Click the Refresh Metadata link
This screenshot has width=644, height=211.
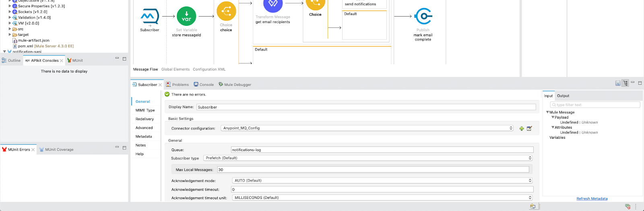592,198
